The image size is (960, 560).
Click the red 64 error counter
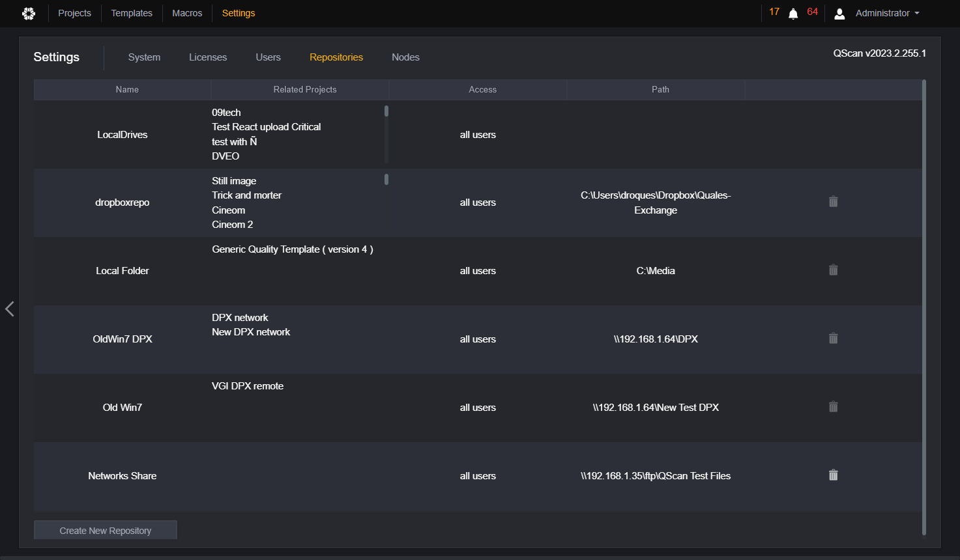[812, 12]
